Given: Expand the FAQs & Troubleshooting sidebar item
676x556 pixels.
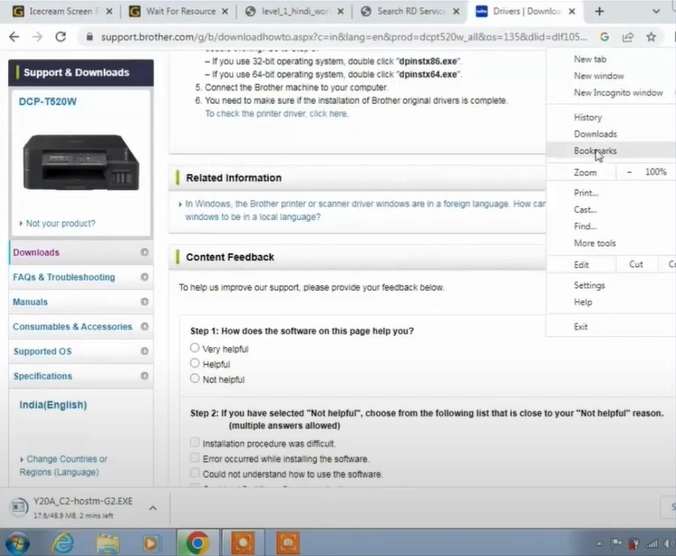Looking at the screenshot, I should tap(145, 277).
